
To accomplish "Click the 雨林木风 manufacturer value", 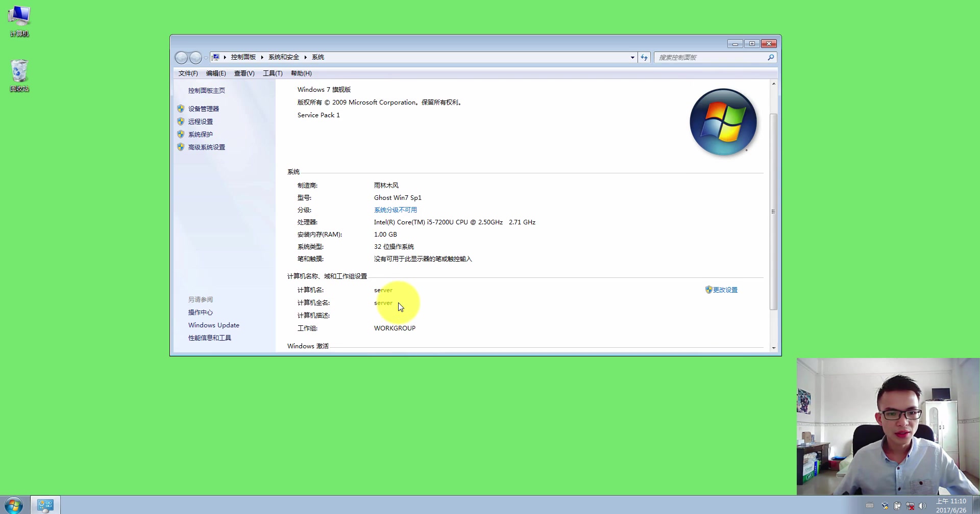I will (386, 185).
